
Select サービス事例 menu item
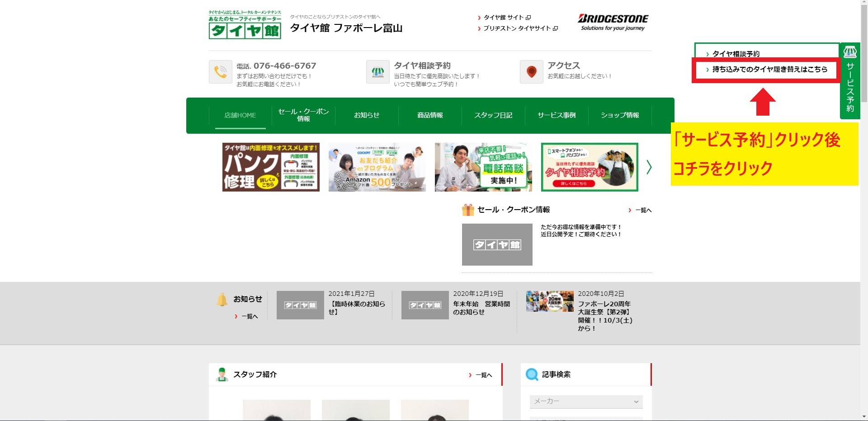coord(557,115)
